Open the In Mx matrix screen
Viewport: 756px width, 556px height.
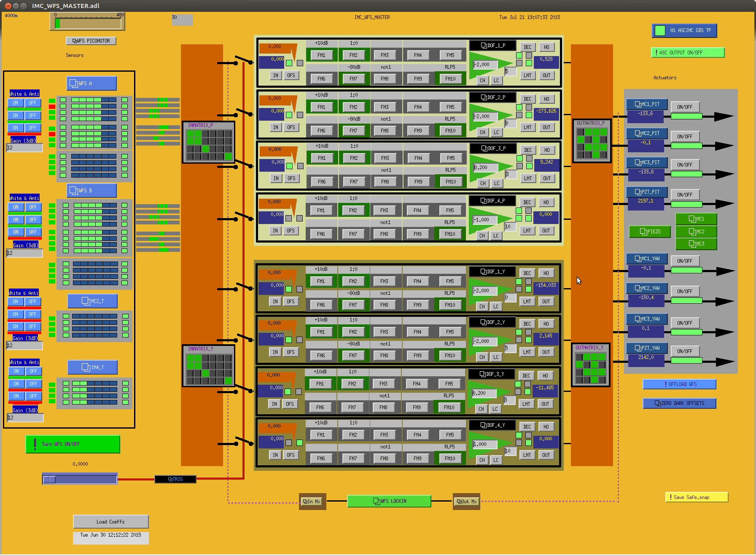pyautogui.click(x=312, y=502)
